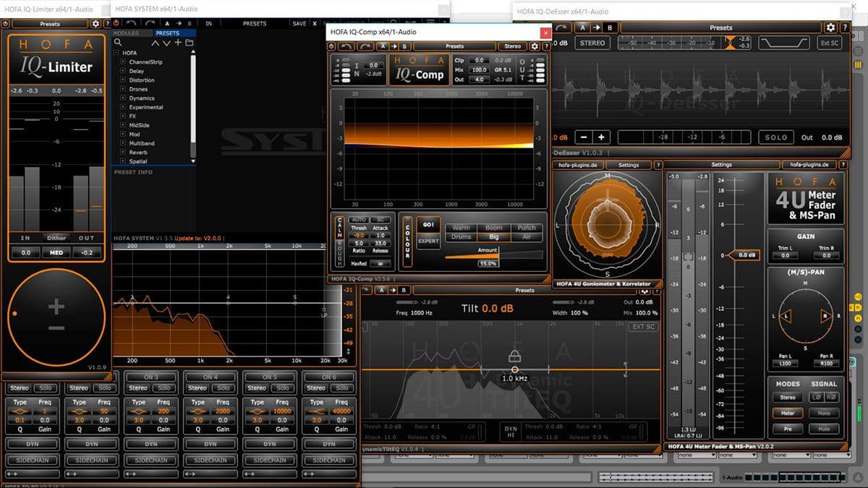This screenshot has width=868, height=488.
Task: Select Punch colour in IQ-Comp
Action: [x=527, y=228]
